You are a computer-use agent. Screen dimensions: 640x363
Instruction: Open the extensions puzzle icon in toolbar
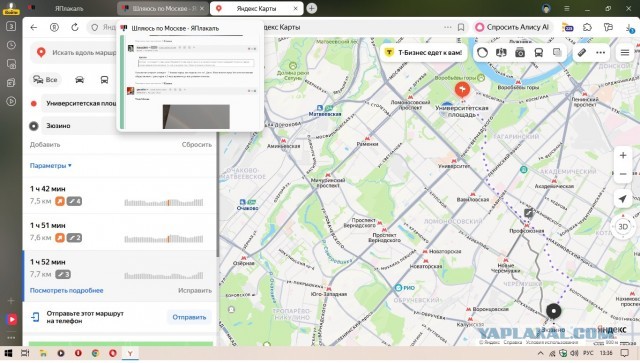point(587,27)
